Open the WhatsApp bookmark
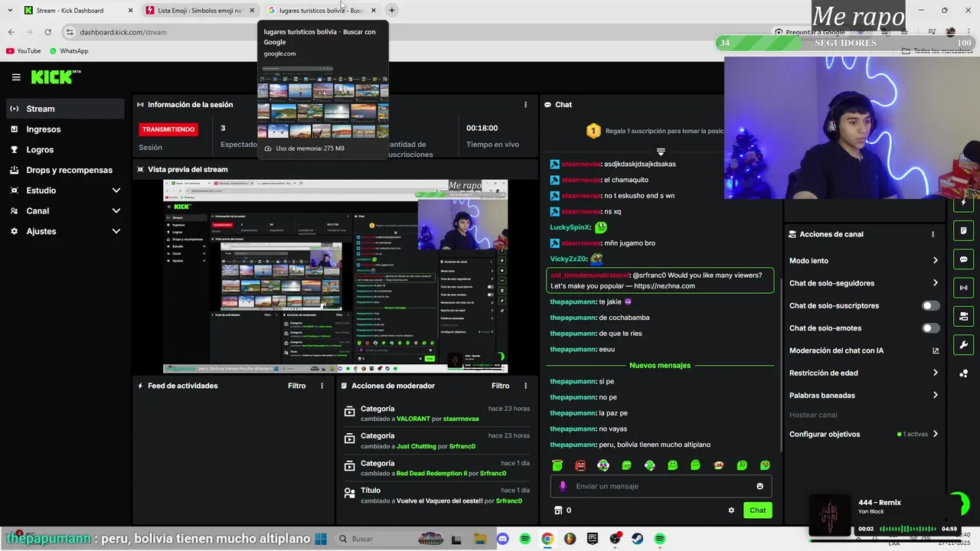Image resolution: width=980 pixels, height=551 pixels. point(69,51)
